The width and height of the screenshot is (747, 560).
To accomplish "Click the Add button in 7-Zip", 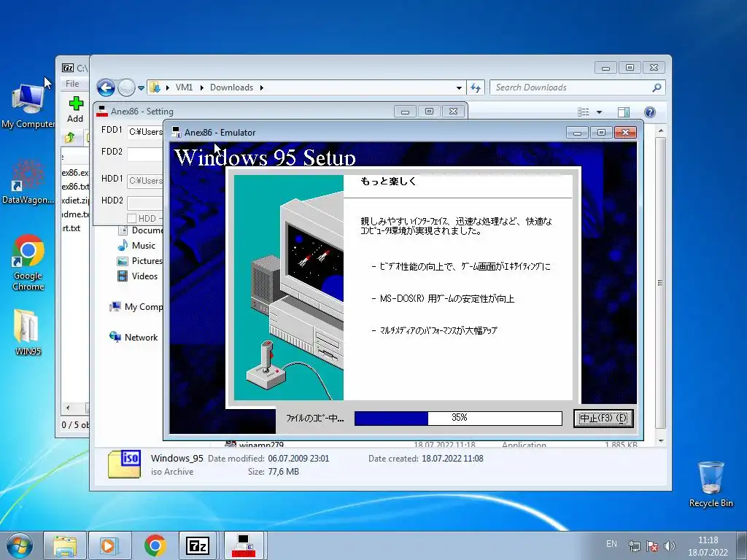I will (75, 109).
